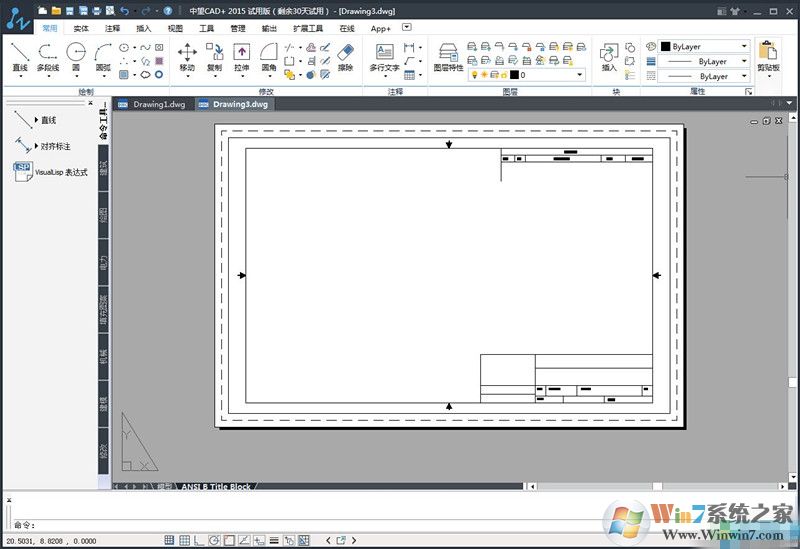Choose the 圆 (Circle) drawing tool

point(76,56)
